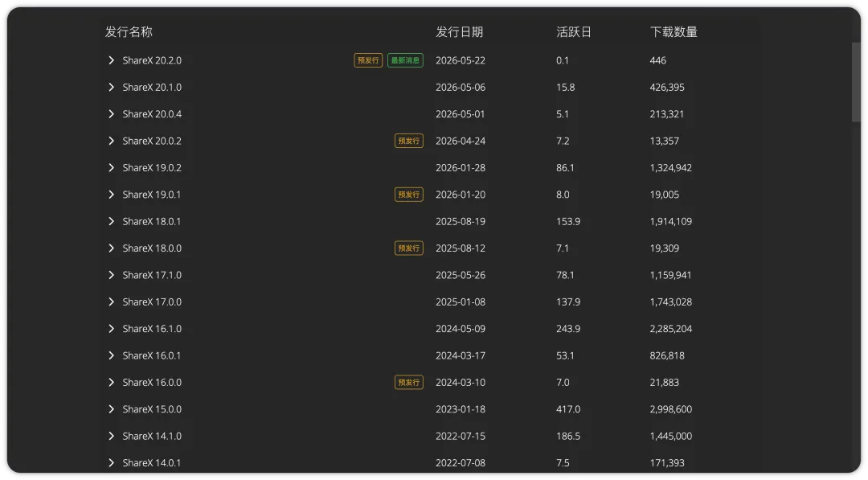This screenshot has width=868, height=480.
Task: Click the download count 1,914,109
Action: (x=671, y=221)
